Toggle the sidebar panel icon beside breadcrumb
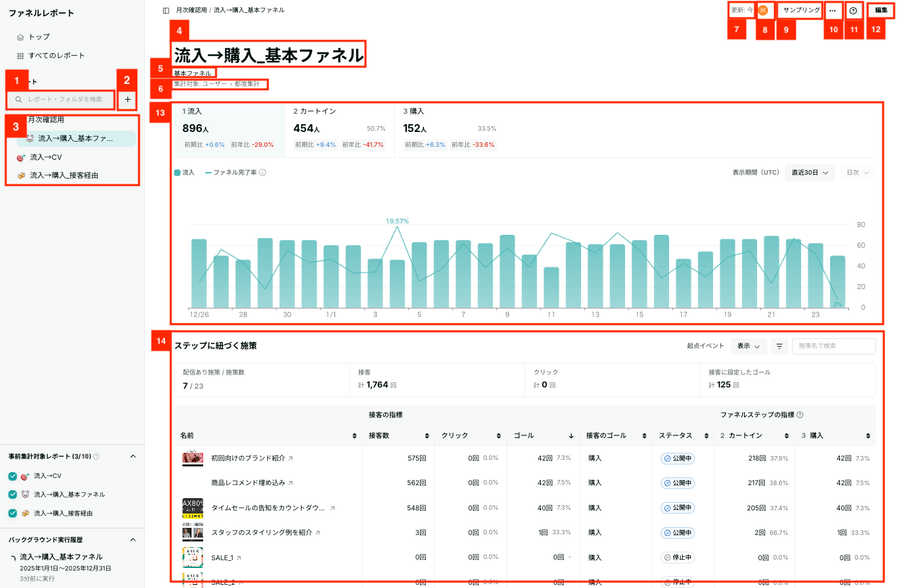 point(166,10)
